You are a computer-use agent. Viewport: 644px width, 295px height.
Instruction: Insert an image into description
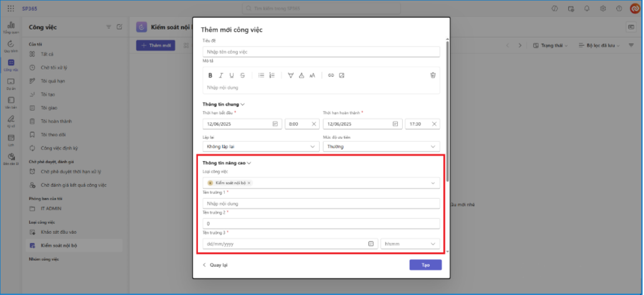(x=342, y=75)
